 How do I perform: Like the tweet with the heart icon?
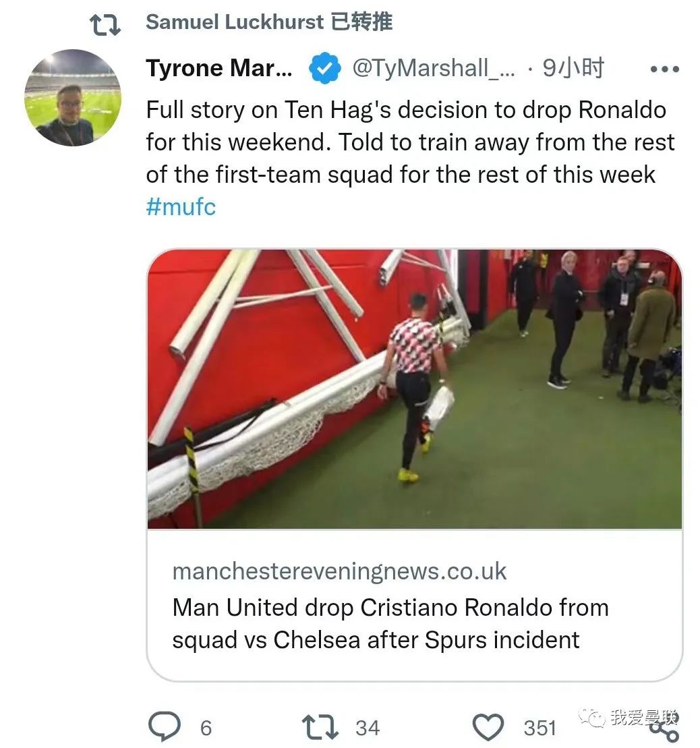point(488,728)
